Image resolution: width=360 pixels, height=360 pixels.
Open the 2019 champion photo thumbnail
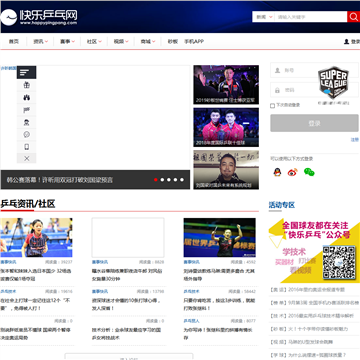pyautogui.click(x=226, y=85)
